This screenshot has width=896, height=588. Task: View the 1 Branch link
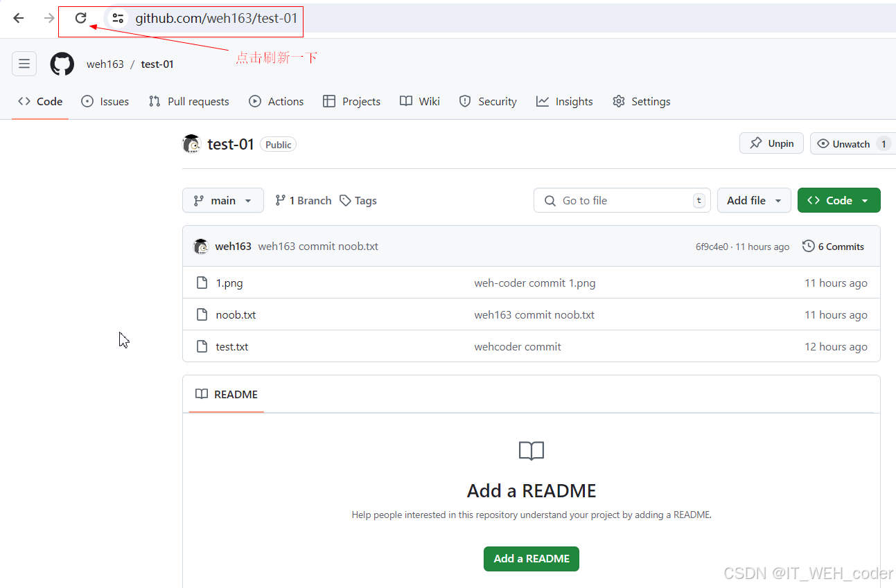303,200
